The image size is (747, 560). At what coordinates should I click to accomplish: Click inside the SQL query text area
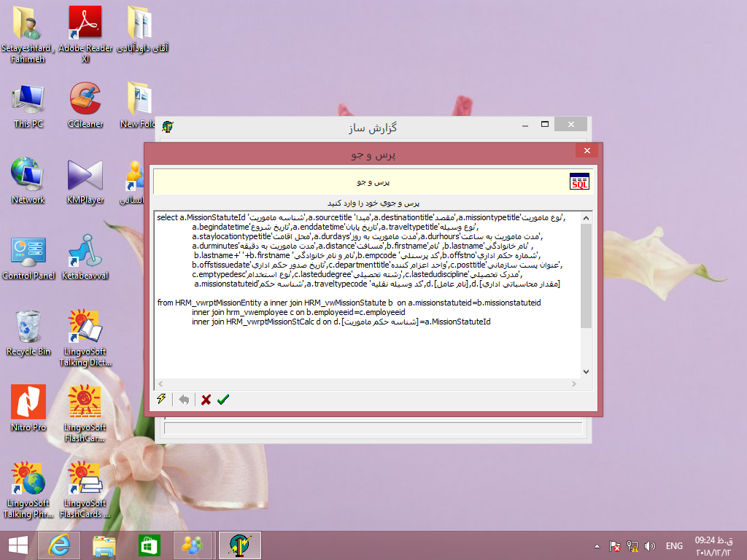point(368,295)
